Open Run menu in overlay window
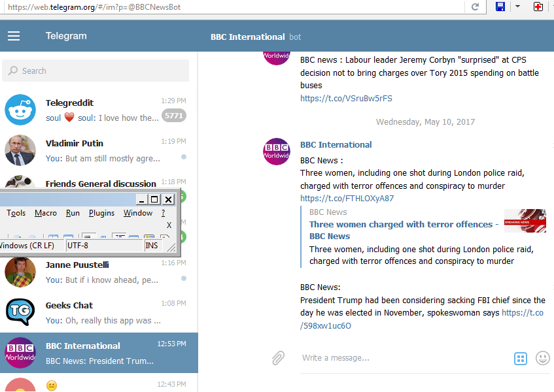 point(73,213)
